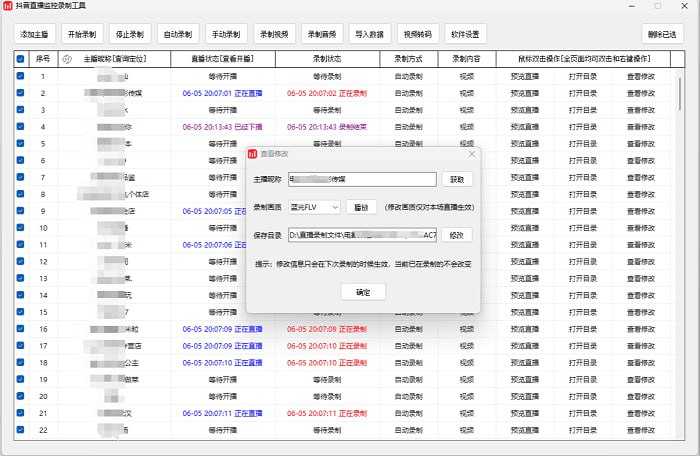Click the 修改 button beside the save path
The height and width of the screenshot is (456, 700).
[457, 235]
